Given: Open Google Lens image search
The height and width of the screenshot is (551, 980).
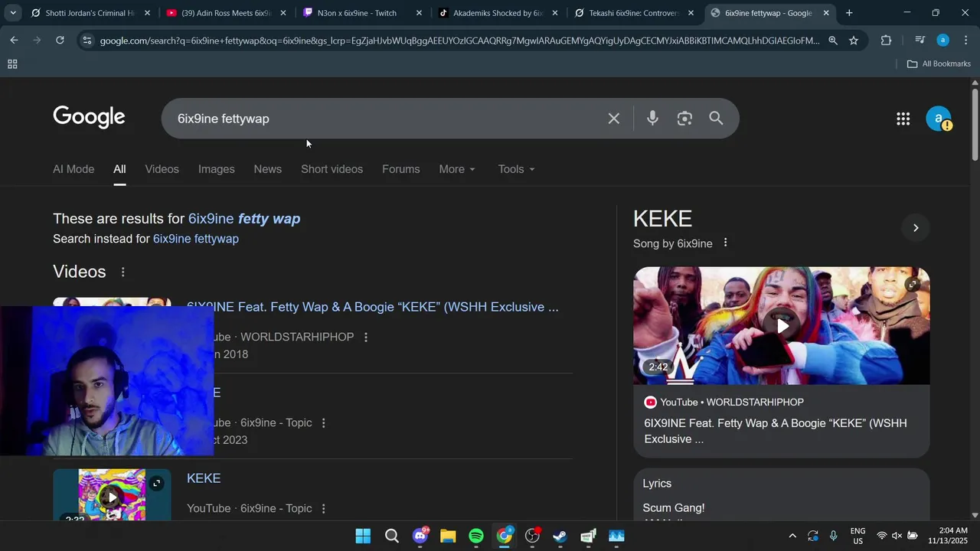Looking at the screenshot, I should 684,119.
